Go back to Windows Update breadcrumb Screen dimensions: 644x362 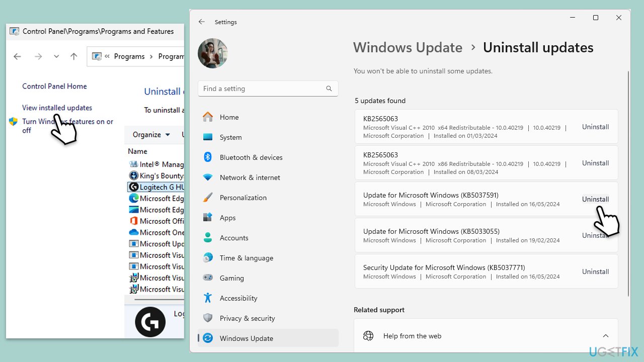pyautogui.click(x=408, y=48)
